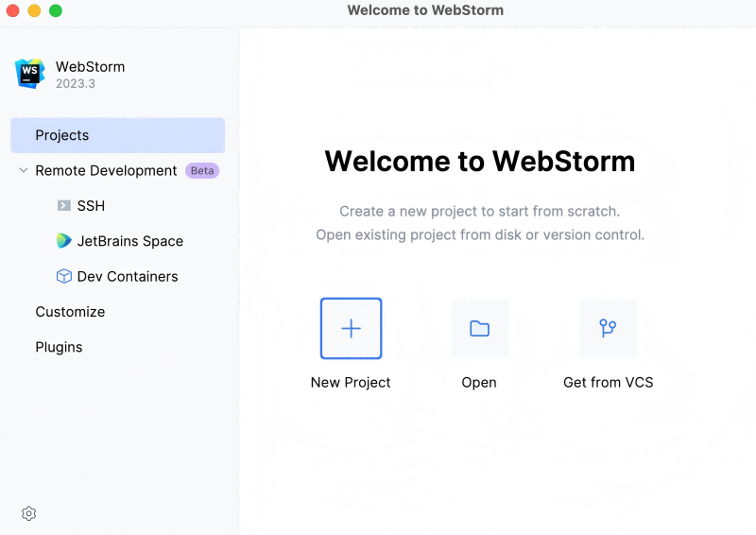Screen dimensions: 756x535
Task: Switch to the Customize tab
Action: [70, 312]
